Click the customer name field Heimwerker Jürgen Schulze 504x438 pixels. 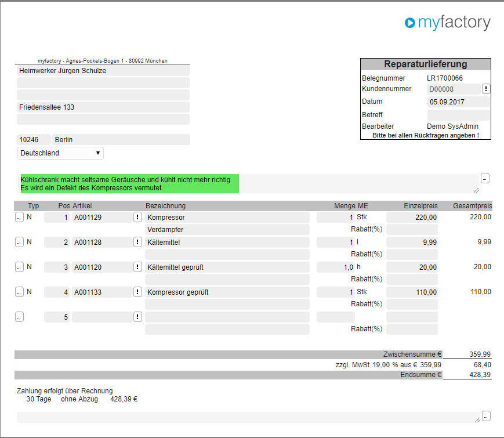[x=103, y=71]
